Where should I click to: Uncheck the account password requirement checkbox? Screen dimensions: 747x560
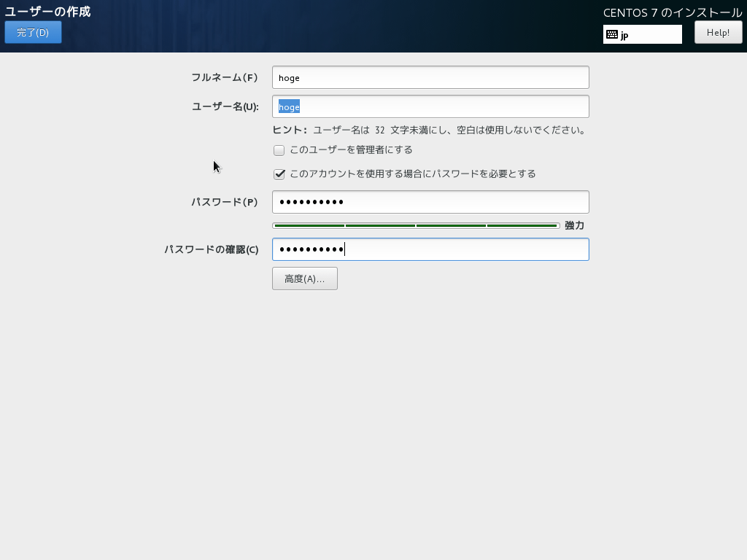click(x=279, y=174)
